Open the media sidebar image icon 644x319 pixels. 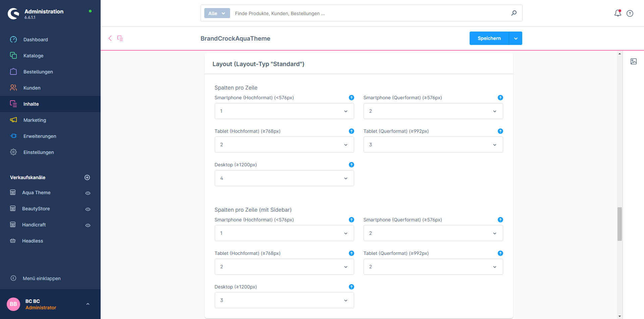[633, 61]
